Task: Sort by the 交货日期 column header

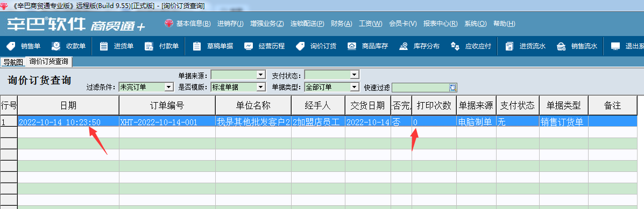Action: tap(367, 106)
